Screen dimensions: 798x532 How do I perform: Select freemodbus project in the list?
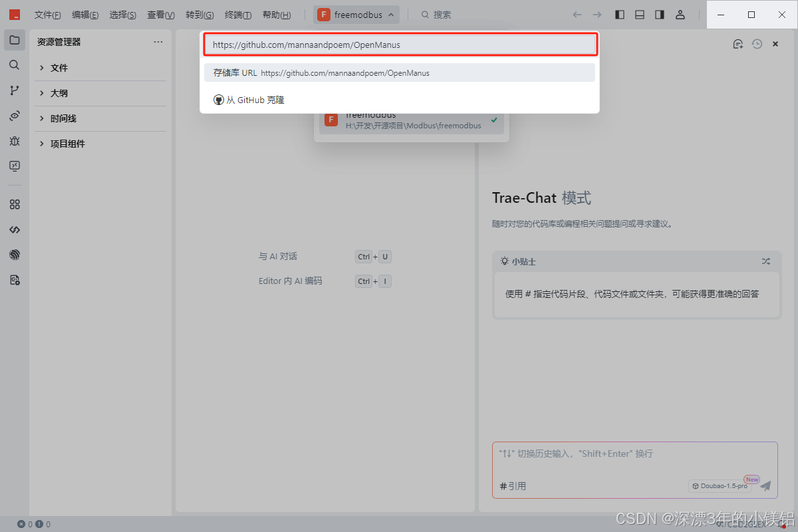[x=411, y=120]
